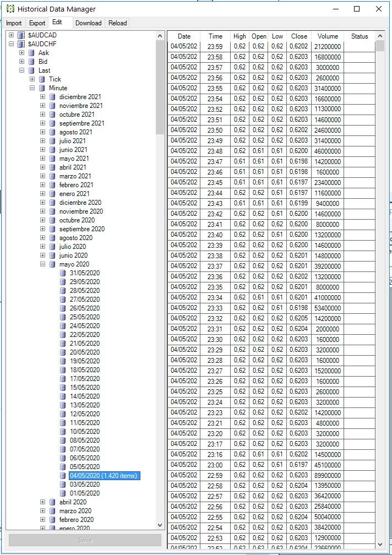Collapse the mayo 2020 month node

tap(42, 264)
